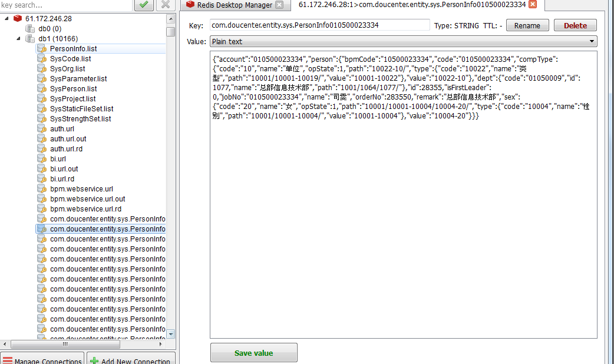Click the db0 database icon
Image resolution: width=614 pixels, height=364 pixels.
pos(30,29)
